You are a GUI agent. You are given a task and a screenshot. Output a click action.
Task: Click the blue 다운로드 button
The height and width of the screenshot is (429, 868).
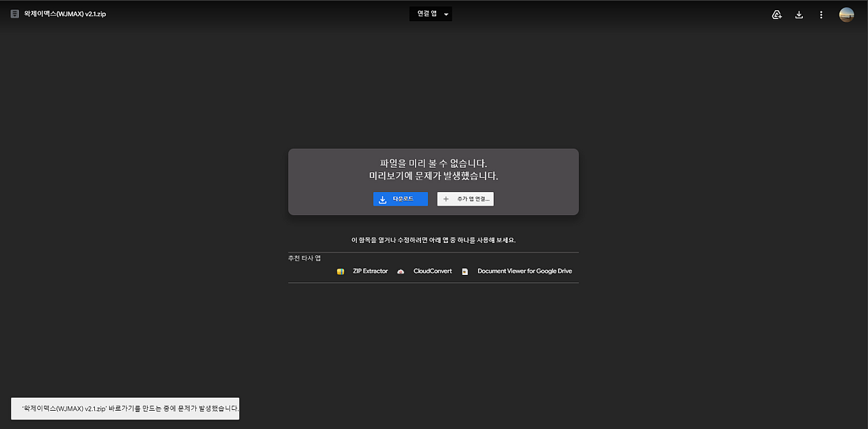(401, 199)
